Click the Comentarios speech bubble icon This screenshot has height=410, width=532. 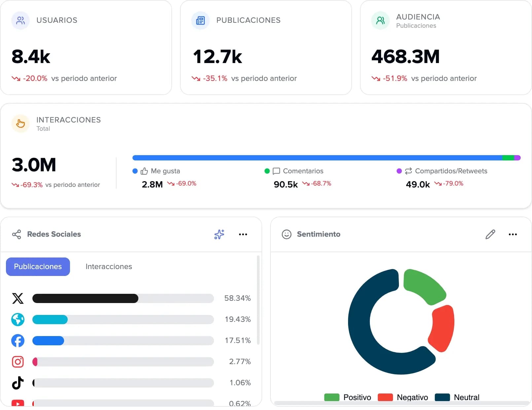[276, 171]
